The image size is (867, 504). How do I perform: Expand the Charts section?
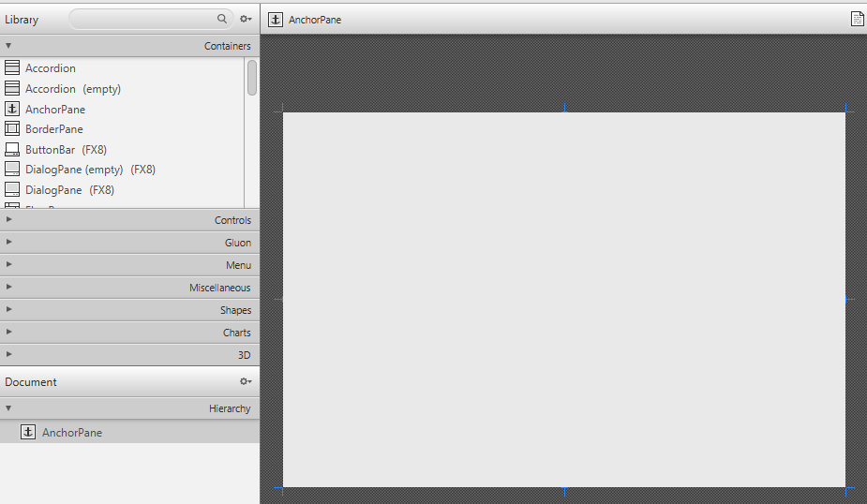coord(8,332)
